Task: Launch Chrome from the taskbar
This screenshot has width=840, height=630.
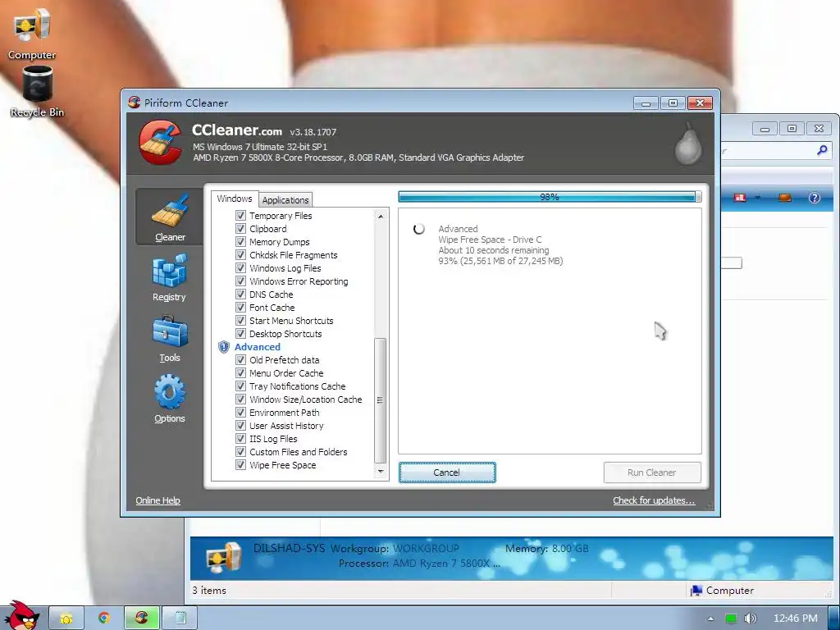Action: pos(104,618)
